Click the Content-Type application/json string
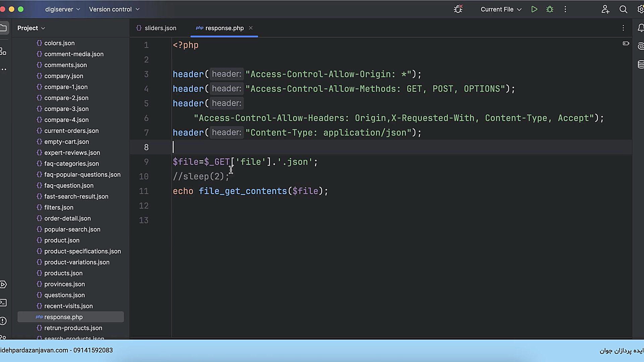The width and height of the screenshot is (644, 362). (x=328, y=133)
